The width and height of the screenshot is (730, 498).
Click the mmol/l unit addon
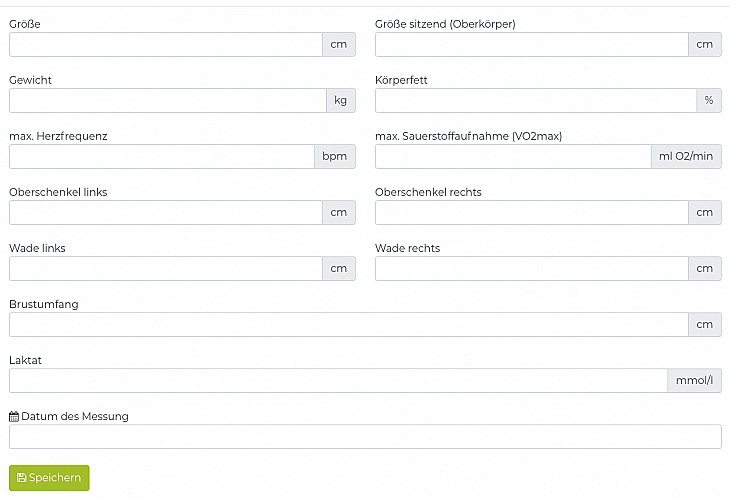[x=694, y=381]
